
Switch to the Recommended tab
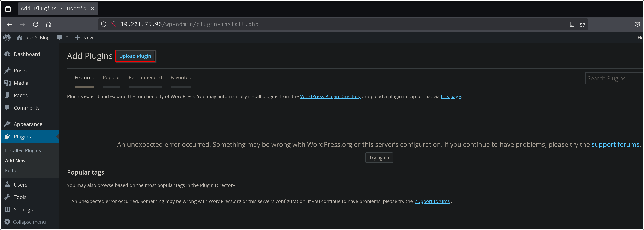[145, 77]
